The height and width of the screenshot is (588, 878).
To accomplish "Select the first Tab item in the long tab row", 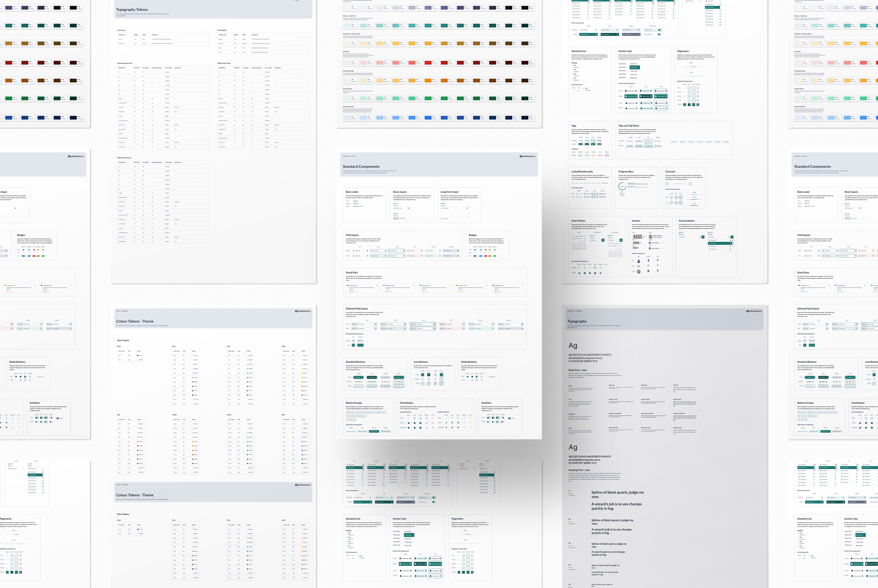I will (x=674, y=142).
